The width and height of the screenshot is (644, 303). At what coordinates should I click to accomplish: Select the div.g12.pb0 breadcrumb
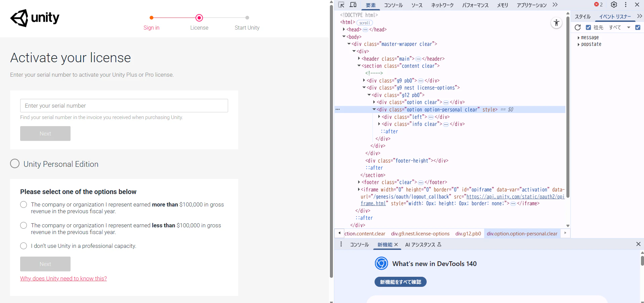click(468, 234)
